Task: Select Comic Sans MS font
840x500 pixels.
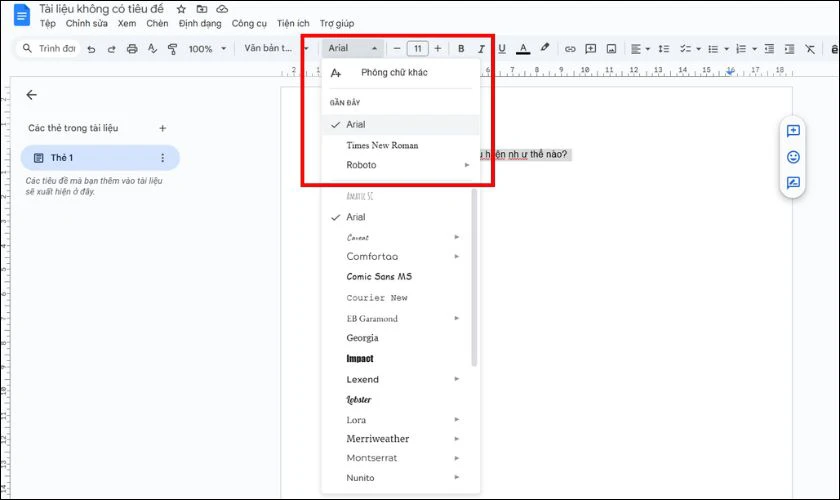Action: pos(396,277)
